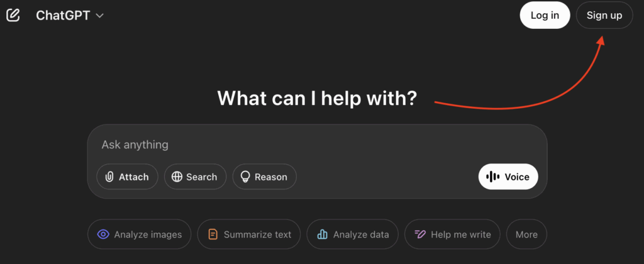Click the pencil icon on Help me write
The width and height of the screenshot is (644, 264).
[x=420, y=234]
